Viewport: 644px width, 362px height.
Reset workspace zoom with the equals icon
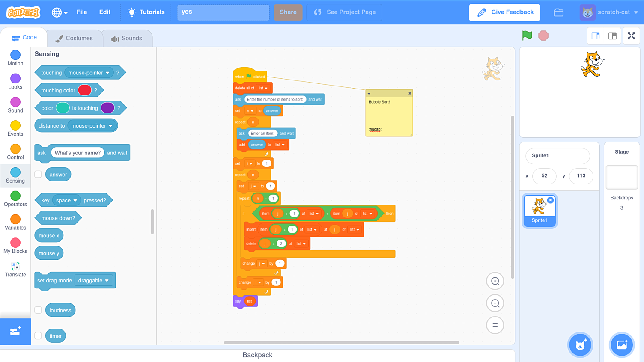point(495,325)
